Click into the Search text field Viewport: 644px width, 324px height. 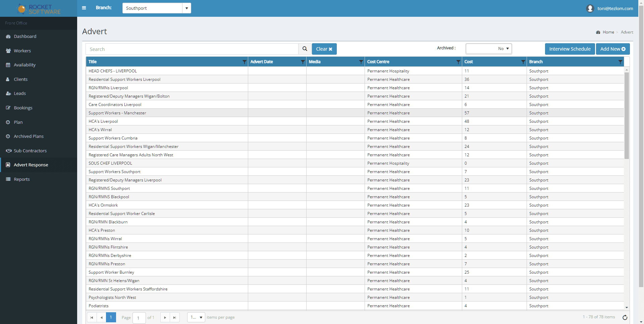pyautogui.click(x=192, y=49)
